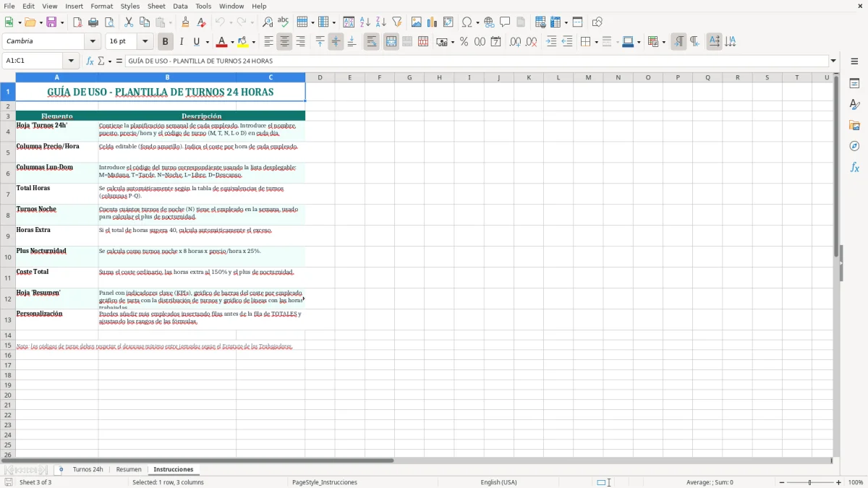Toggle Wrap Text

pyautogui.click(x=371, y=42)
